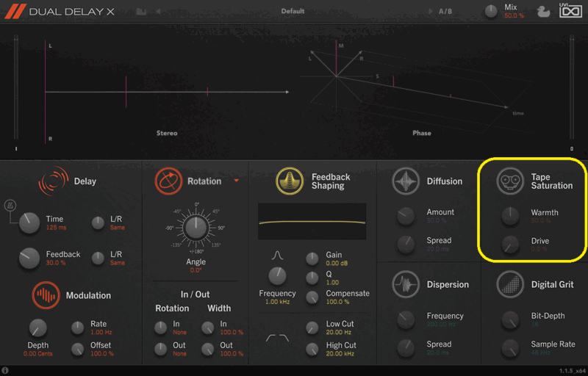Viewport: 588px width, 376px height.
Task: Go to the next preset arrow
Action: click(431, 12)
